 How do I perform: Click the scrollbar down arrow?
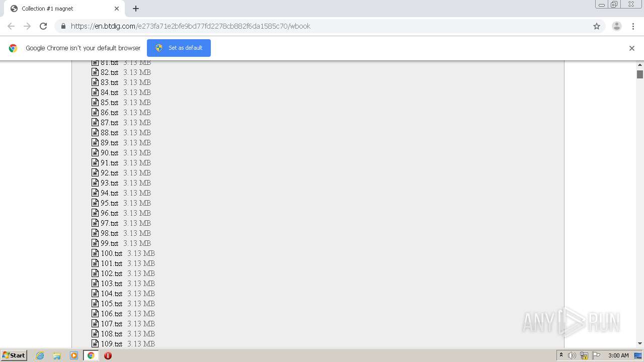point(640,343)
